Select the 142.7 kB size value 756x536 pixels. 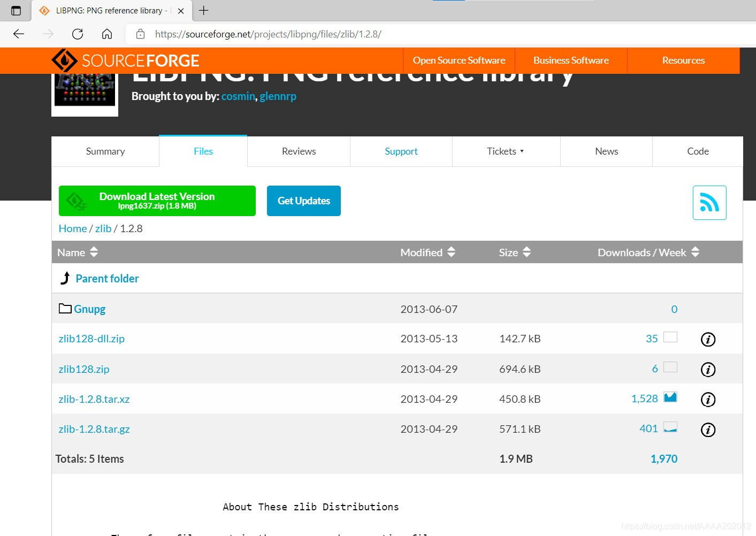[x=520, y=339]
